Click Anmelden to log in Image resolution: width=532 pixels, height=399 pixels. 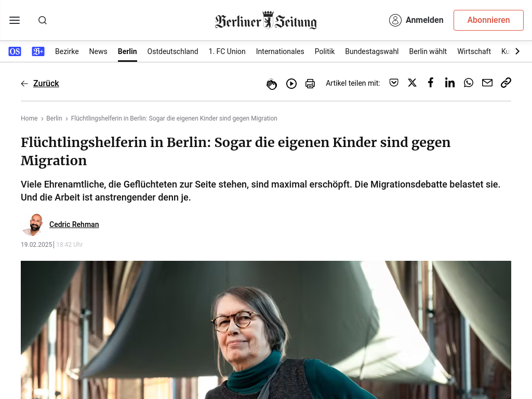point(416,20)
